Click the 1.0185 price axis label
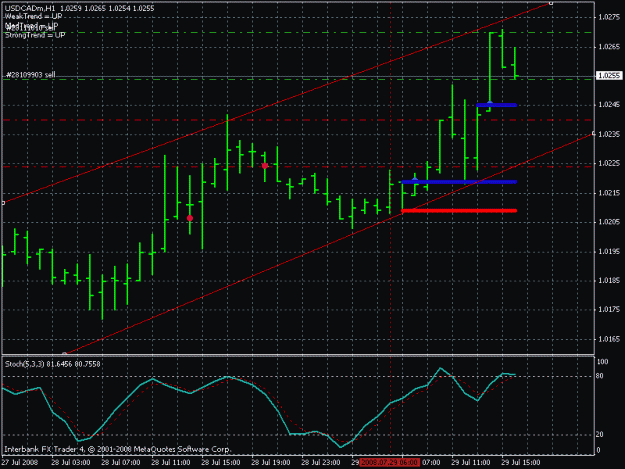Viewport: 625px width, 469px height. [x=609, y=281]
